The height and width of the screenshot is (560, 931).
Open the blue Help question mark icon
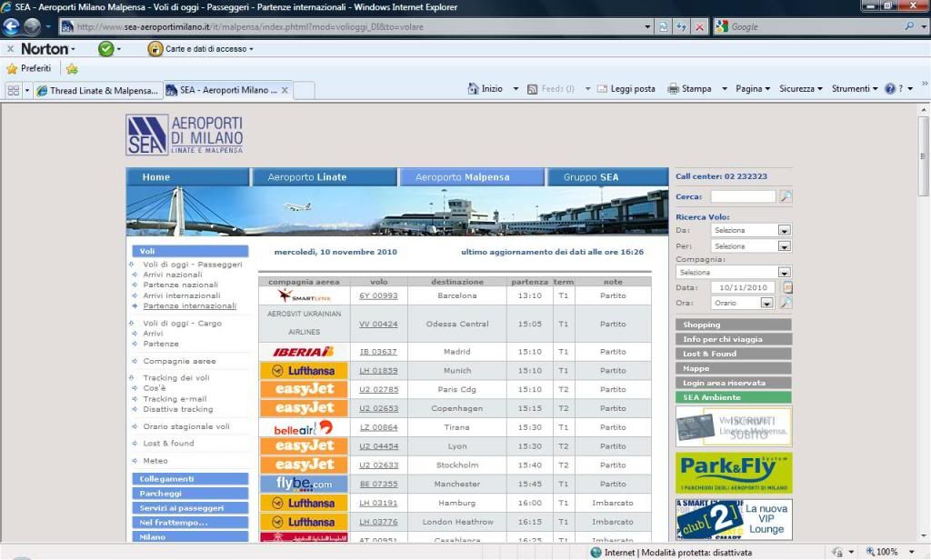tap(890, 88)
